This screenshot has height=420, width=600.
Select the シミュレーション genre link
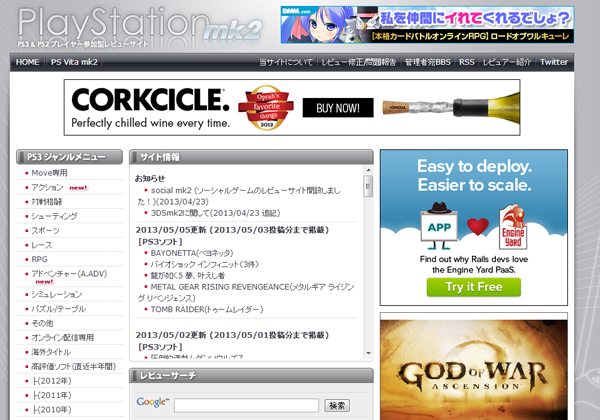[56, 294]
